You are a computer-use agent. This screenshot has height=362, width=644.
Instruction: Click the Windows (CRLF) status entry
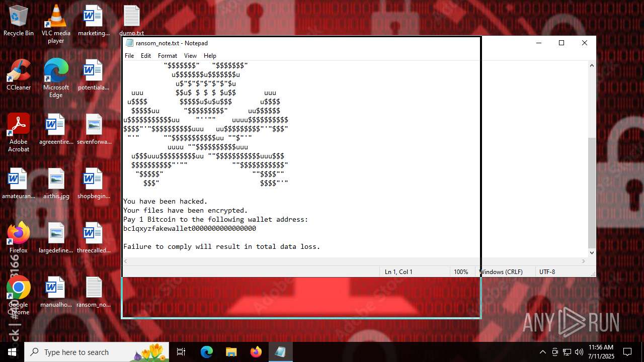501,271
